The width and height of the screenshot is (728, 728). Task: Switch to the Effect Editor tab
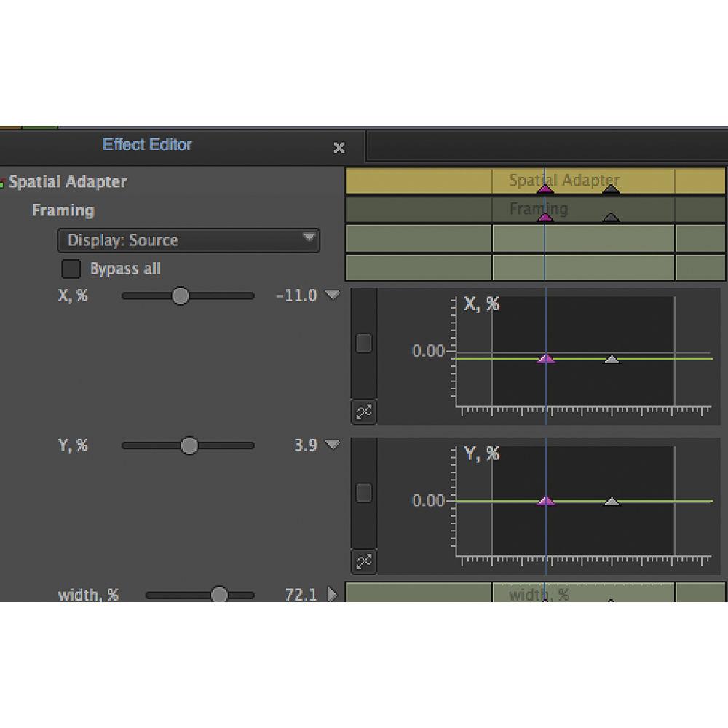point(148,145)
